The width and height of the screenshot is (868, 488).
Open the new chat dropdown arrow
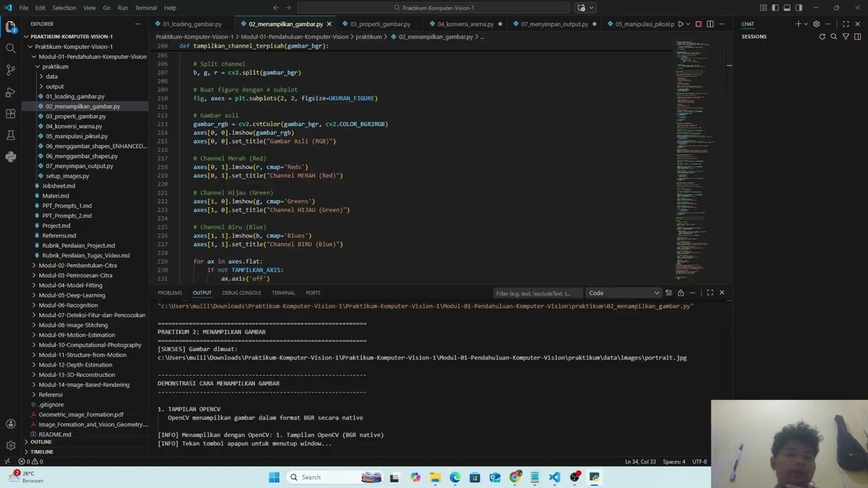(x=806, y=24)
